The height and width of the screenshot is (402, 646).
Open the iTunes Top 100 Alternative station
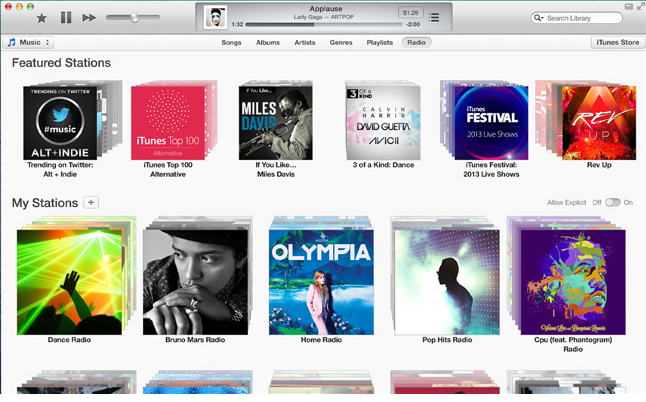tap(168, 123)
